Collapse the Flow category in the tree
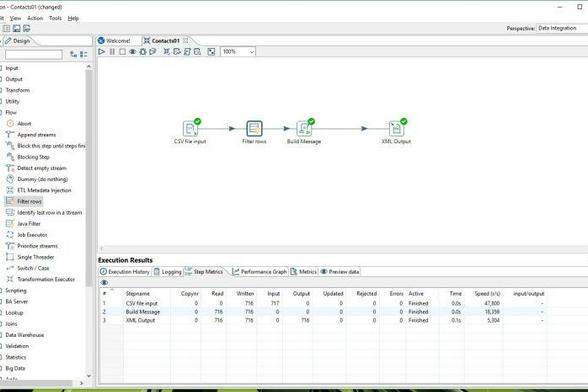Viewport: 588px width, 392px height. pyautogui.click(x=11, y=113)
